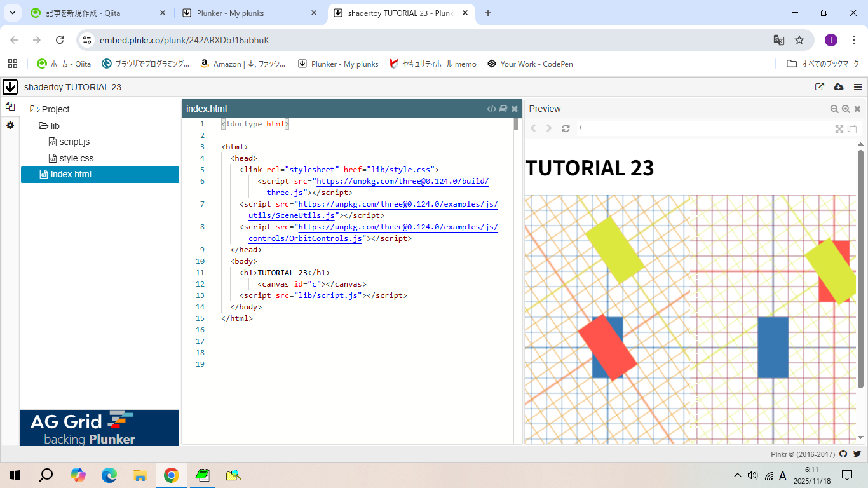Open the Chrome profile avatar
This screenshot has width=868, height=488.
pos(831,40)
